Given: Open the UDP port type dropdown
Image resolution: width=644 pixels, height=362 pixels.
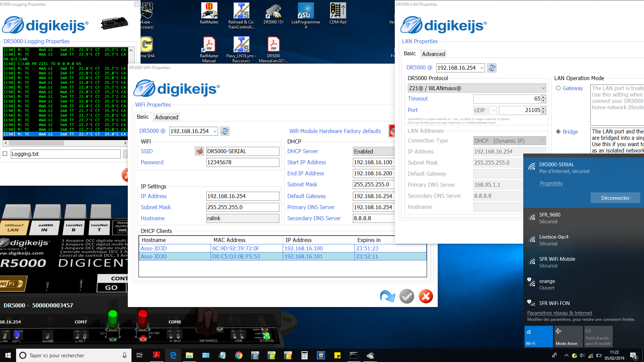Looking at the screenshot, I should click(493, 110).
